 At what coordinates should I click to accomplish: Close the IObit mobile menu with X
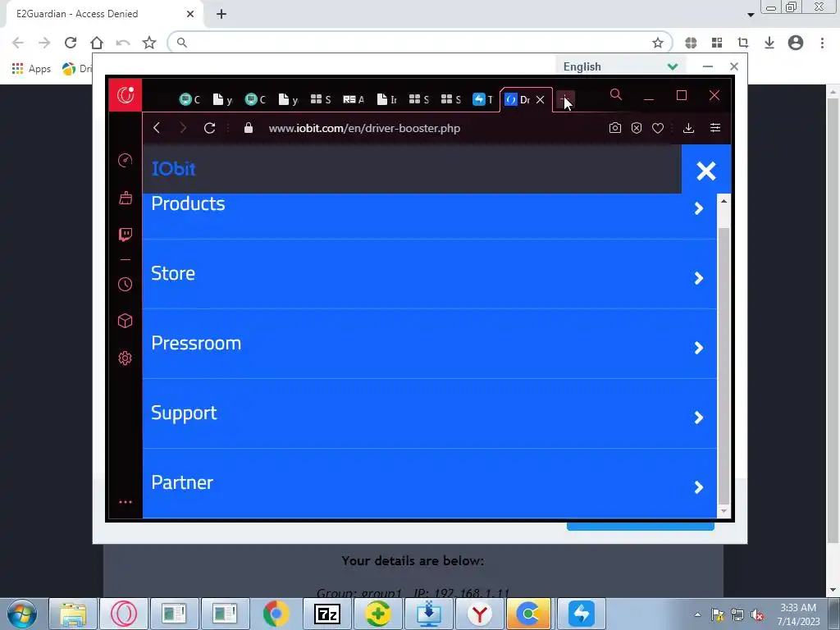[706, 171]
